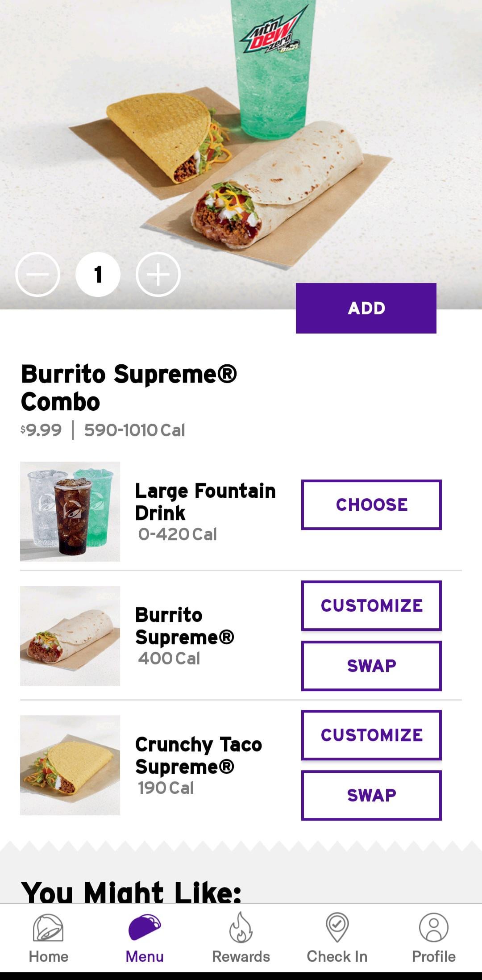Tap the Check In location pin icon
This screenshot has width=482, height=980.
337,928
